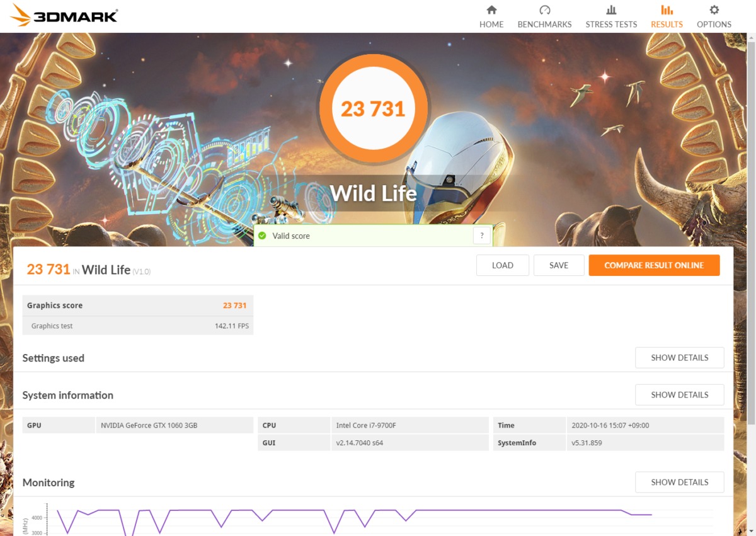This screenshot has width=756, height=536.
Task: Click the Graphics test row label
Action: 52,326
